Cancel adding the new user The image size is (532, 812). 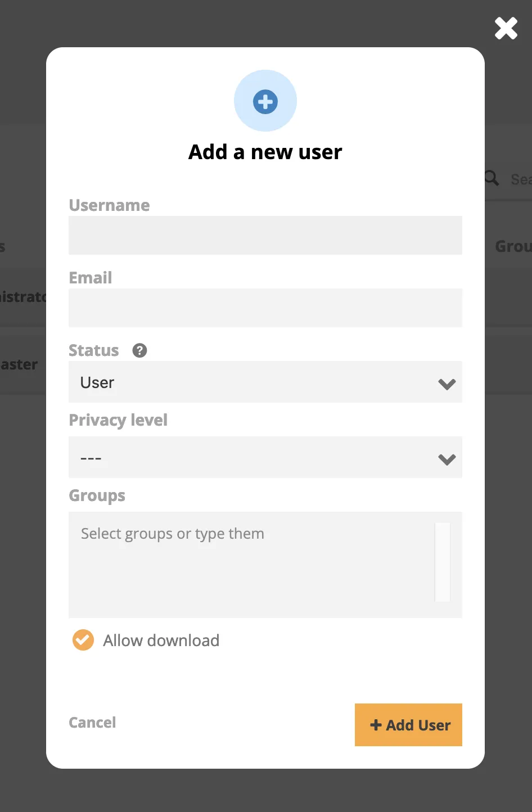[92, 723]
